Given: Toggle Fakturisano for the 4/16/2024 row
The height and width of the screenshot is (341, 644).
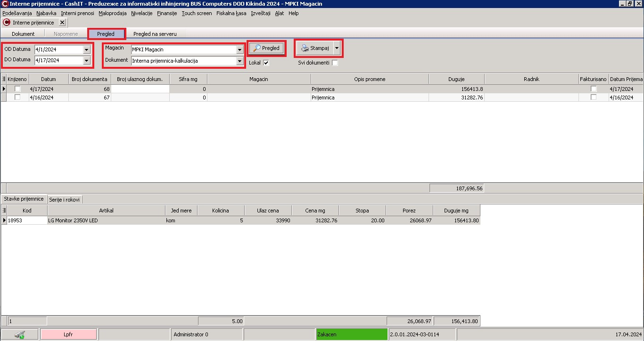Looking at the screenshot, I should click(594, 97).
